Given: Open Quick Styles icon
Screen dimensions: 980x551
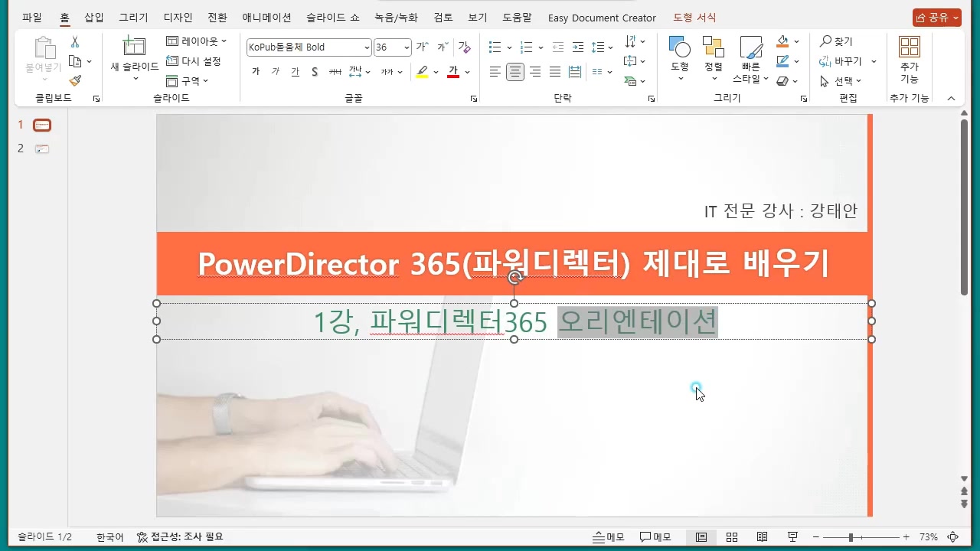Looking at the screenshot, I should [750, 47].
